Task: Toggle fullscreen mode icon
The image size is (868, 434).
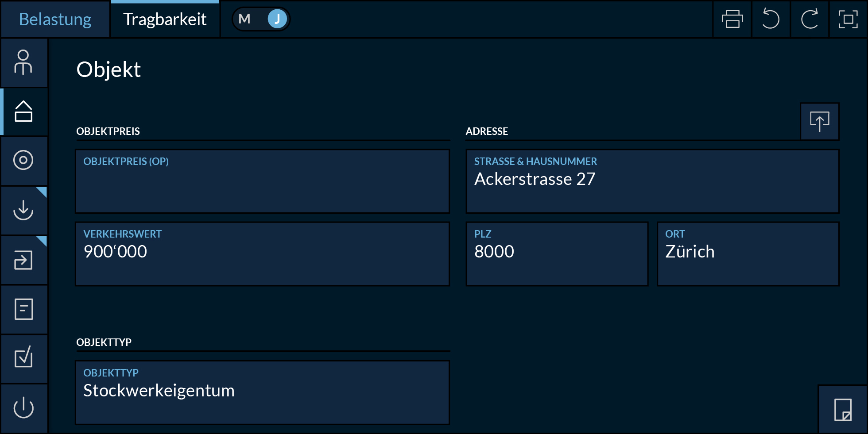Action: tap(848, 19)
